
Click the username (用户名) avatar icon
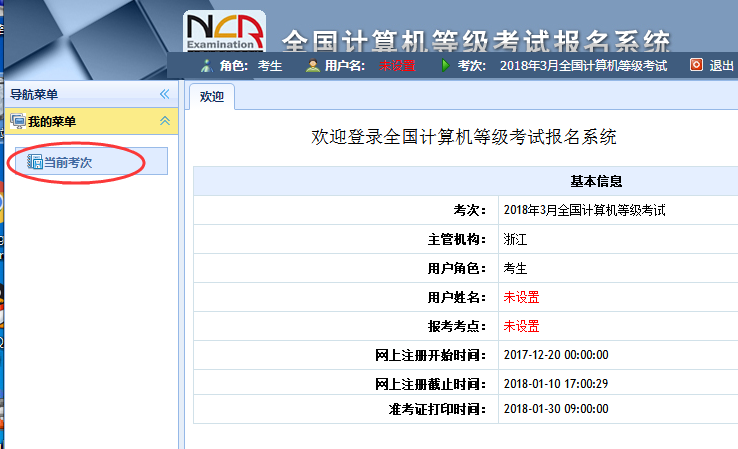click(313, 66)
